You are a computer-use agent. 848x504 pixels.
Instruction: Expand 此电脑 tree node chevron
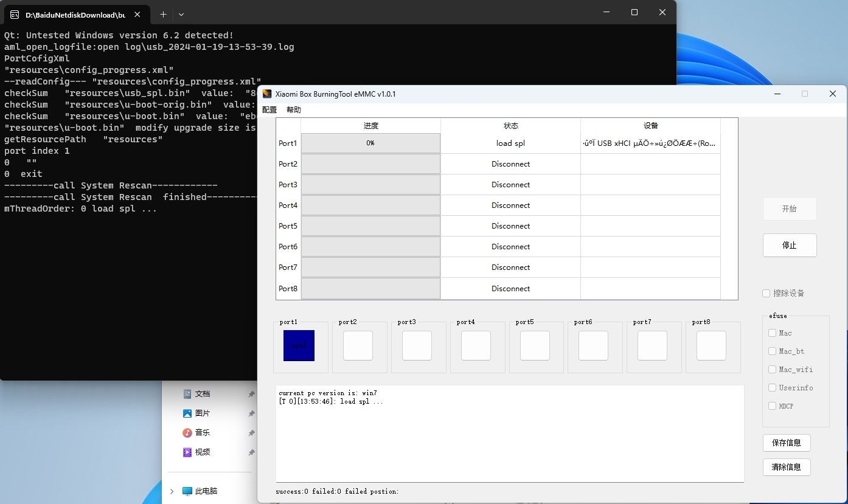(172, 491)
